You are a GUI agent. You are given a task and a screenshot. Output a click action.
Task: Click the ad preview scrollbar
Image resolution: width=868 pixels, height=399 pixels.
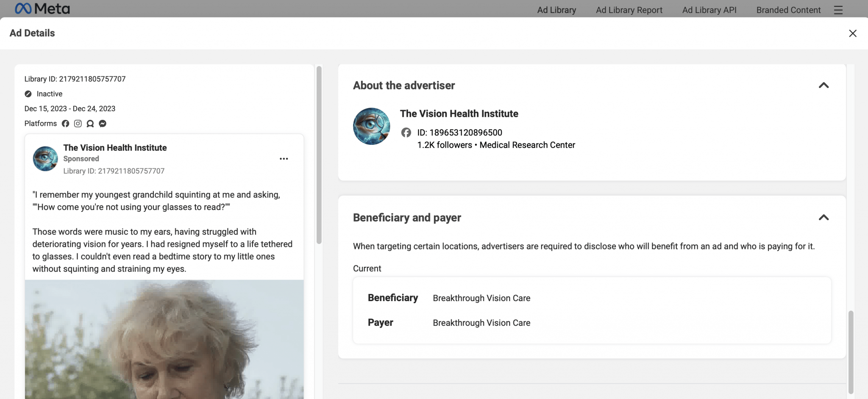tap(319, 155)
